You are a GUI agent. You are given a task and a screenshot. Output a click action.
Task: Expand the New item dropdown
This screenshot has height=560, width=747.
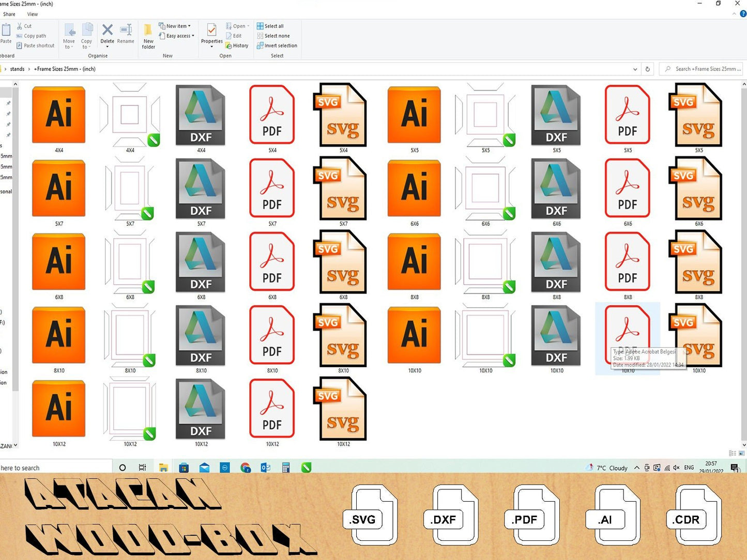(178, 26)
